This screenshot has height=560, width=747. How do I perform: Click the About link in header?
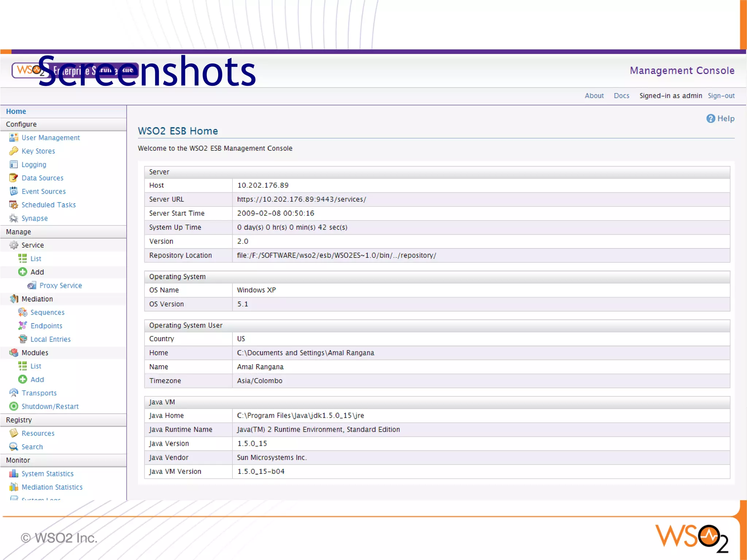[x=594, y=96]
